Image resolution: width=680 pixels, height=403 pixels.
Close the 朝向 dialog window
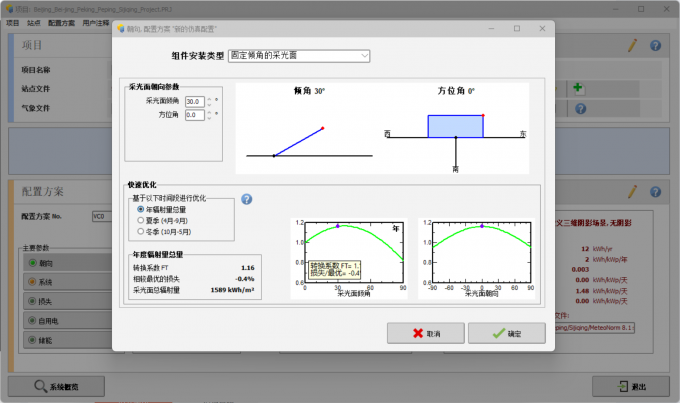point(542,28)
